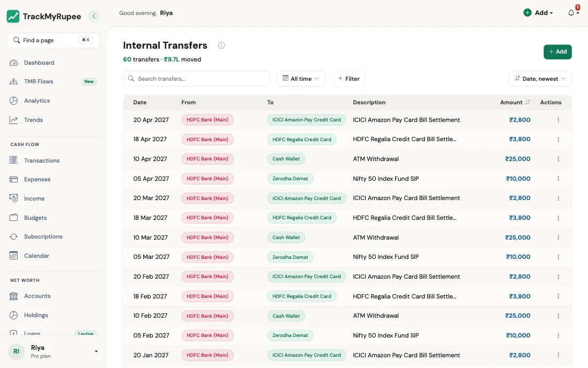Open the notifications bell

(571, 13)
